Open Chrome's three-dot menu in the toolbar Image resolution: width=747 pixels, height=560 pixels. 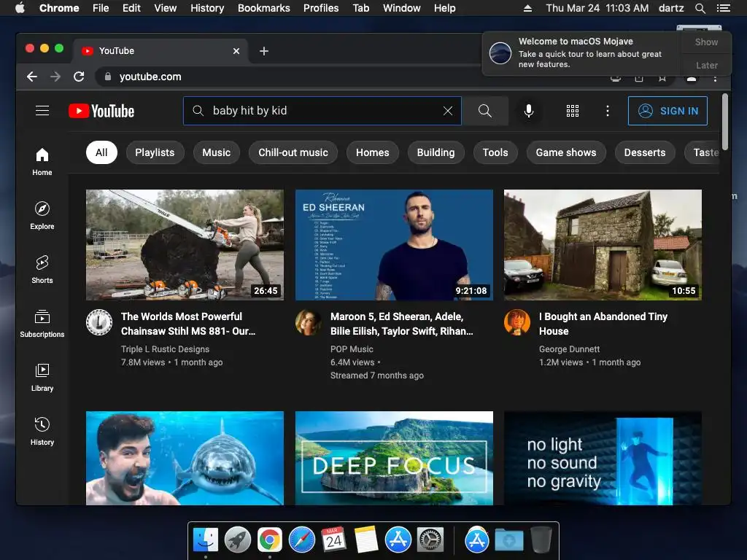pyautogui.click(x=715, y=79)
